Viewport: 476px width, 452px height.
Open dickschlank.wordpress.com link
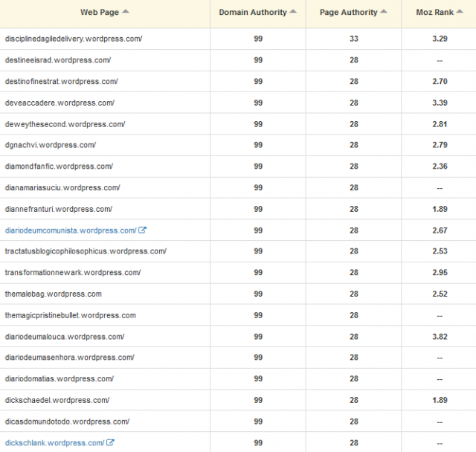(54, 443)
